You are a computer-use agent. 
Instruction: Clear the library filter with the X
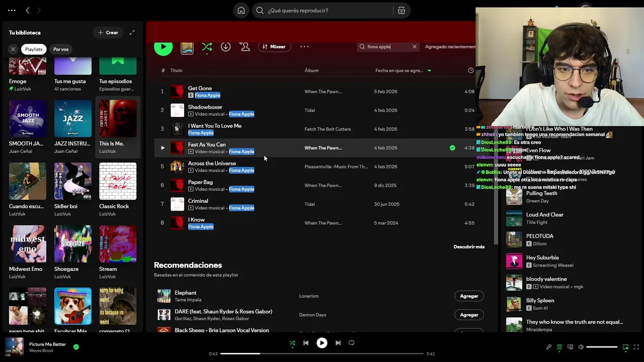[x=13, y=49]
